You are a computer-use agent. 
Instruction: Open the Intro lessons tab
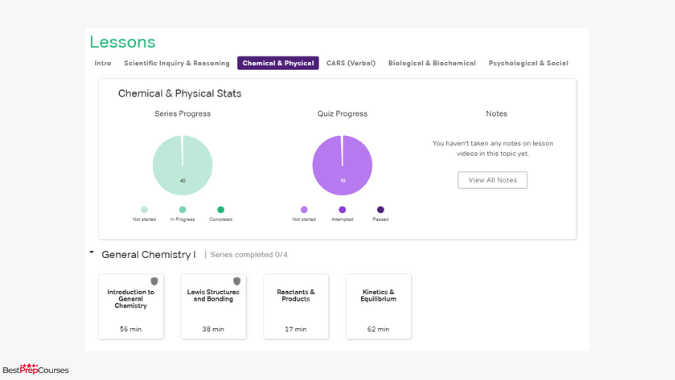[103, 63]
